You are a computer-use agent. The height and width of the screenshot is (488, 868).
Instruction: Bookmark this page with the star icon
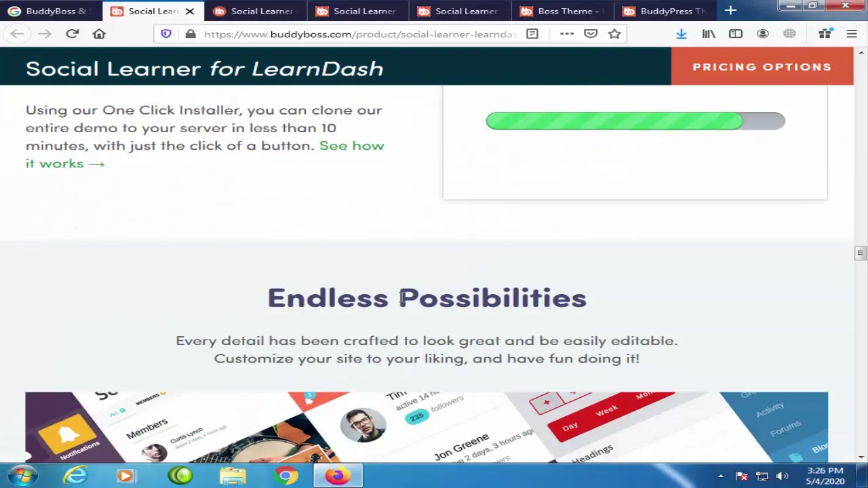pyautogui.click(x=614, y=34)
